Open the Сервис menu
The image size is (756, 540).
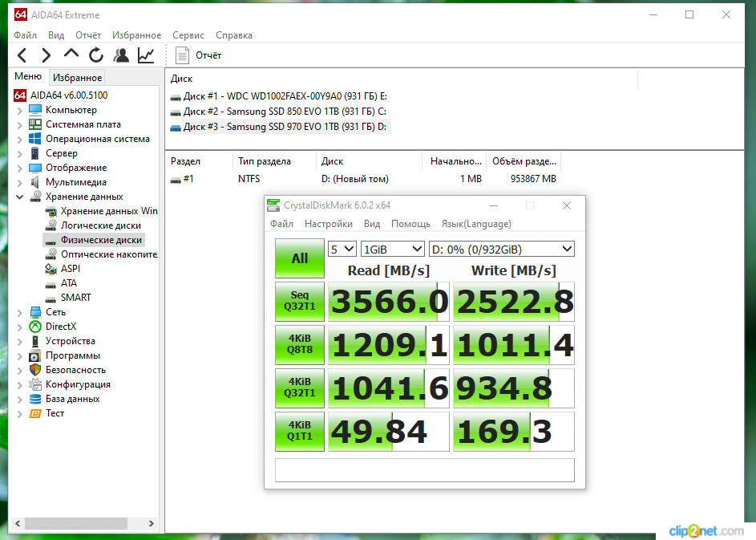(x=188, y=35)
